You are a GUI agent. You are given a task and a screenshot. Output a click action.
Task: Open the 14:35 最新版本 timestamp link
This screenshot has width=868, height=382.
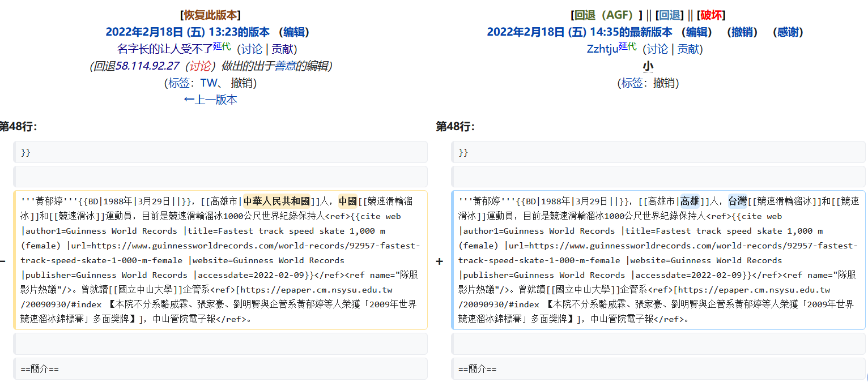click(580, 32)
